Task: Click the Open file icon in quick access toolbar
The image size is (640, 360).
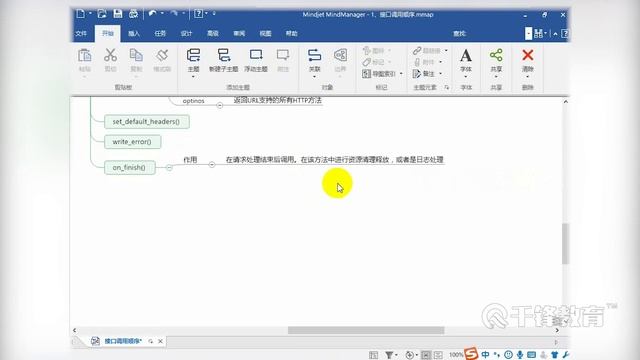Action: click(102, 14)
